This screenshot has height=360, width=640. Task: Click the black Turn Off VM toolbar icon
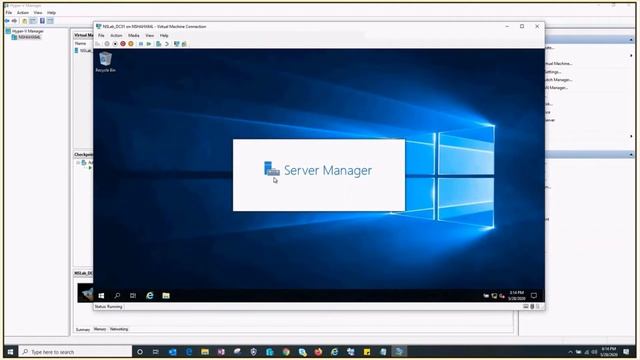pyautogui.click(x=115, y=44)
